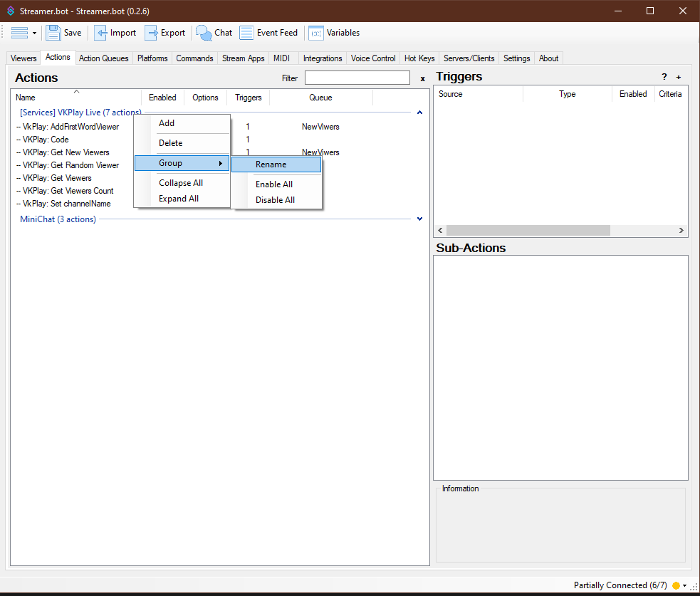
Task: Open the Variables icon
Action: [316, 33]
